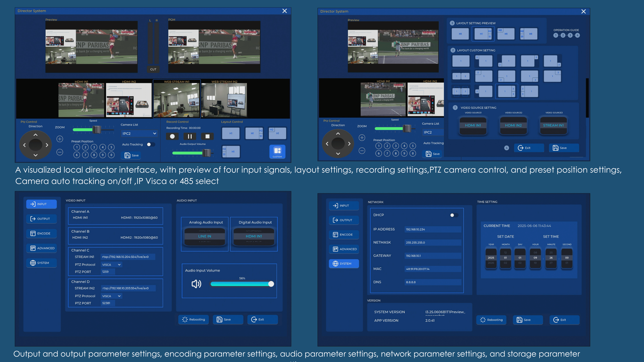Tilt camera up on PGM director window direction pad
Viewport: 644px width, 362px height.
tap(36, 135)
